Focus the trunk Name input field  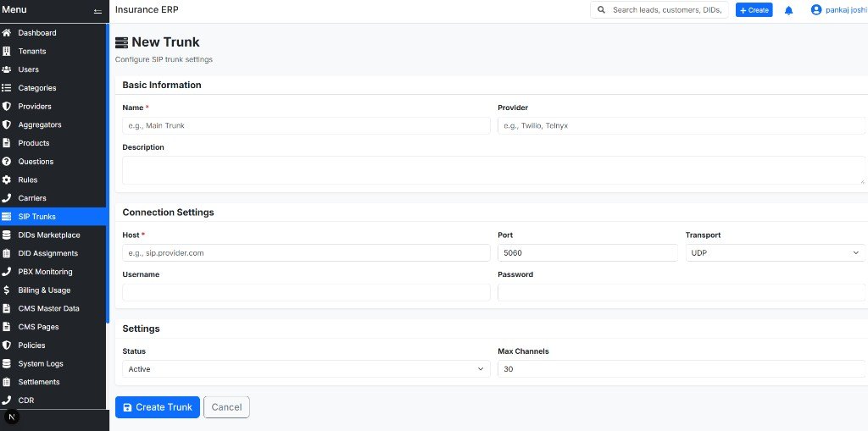point(306,125)
